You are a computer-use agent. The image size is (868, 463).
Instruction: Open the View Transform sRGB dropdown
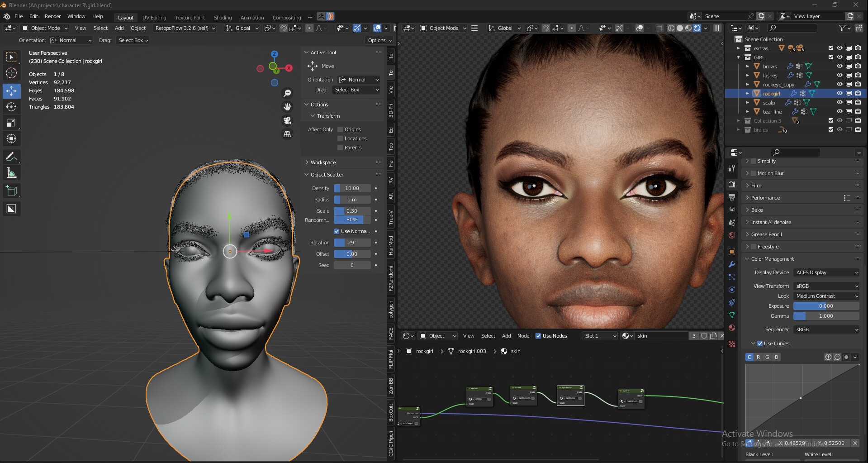coord(826,286)
